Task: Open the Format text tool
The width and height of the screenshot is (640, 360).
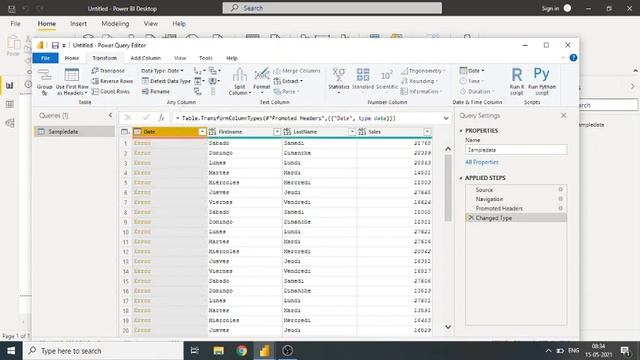Action: click(262, 81)
